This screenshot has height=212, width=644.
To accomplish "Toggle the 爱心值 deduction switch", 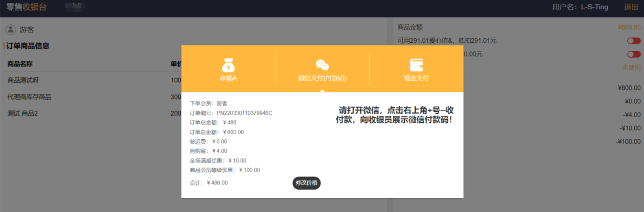I will pyautogui.click(x=633, y=41).
